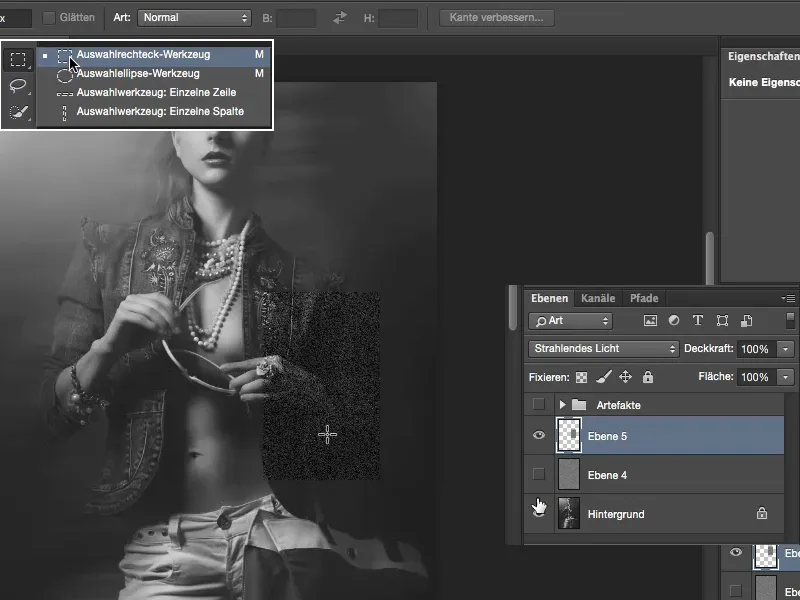Select the Hintergrund layer thumbnail

pyautogui.click(x=569, y=513)
